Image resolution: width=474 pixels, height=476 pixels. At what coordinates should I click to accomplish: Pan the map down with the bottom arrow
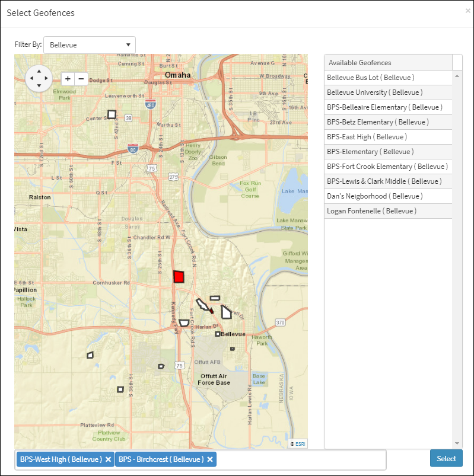tap(39, 85)
